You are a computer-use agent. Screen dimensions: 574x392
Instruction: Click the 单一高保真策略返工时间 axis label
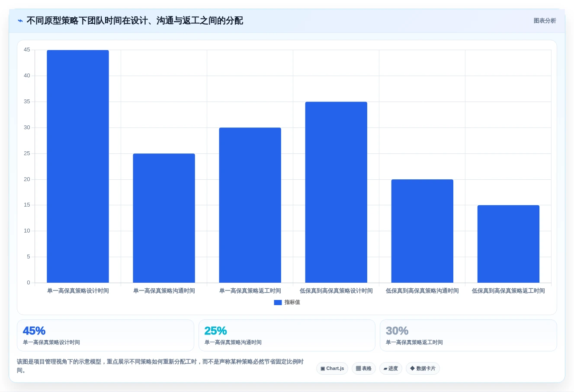[250, 291]
